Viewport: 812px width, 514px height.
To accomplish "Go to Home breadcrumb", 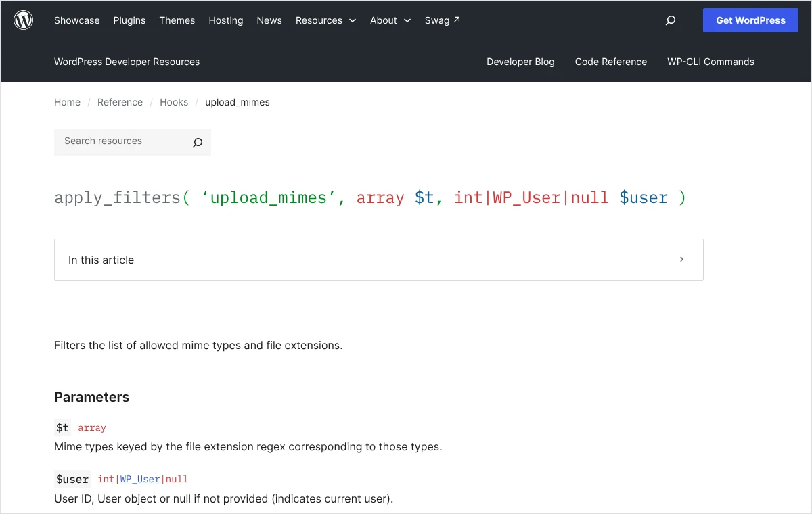I will pos(67,102).
